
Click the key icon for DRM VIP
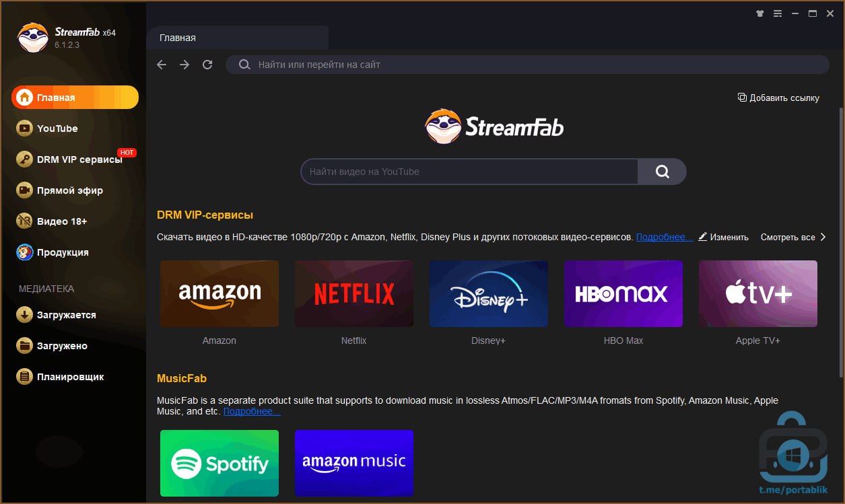25,159
